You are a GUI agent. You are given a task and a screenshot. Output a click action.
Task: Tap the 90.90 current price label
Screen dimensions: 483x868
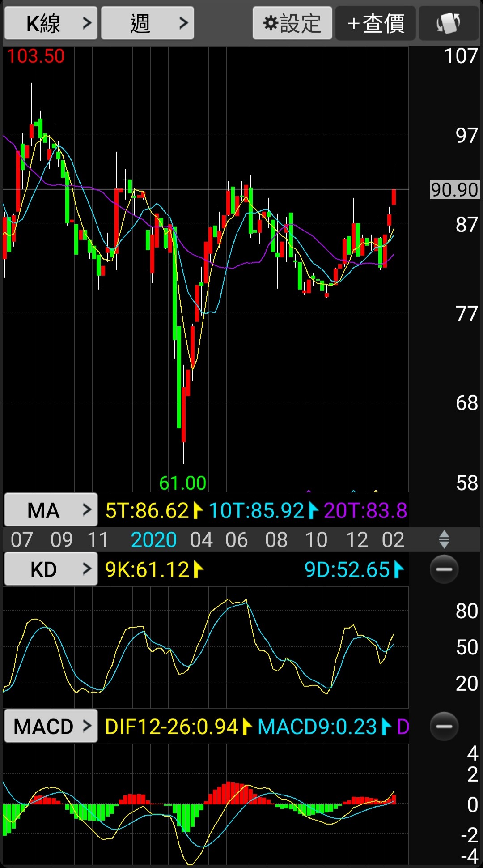[454, 190]
